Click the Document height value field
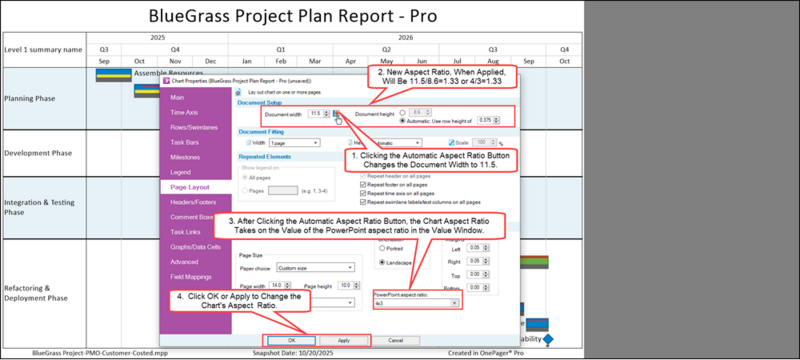 click(420, 112)
